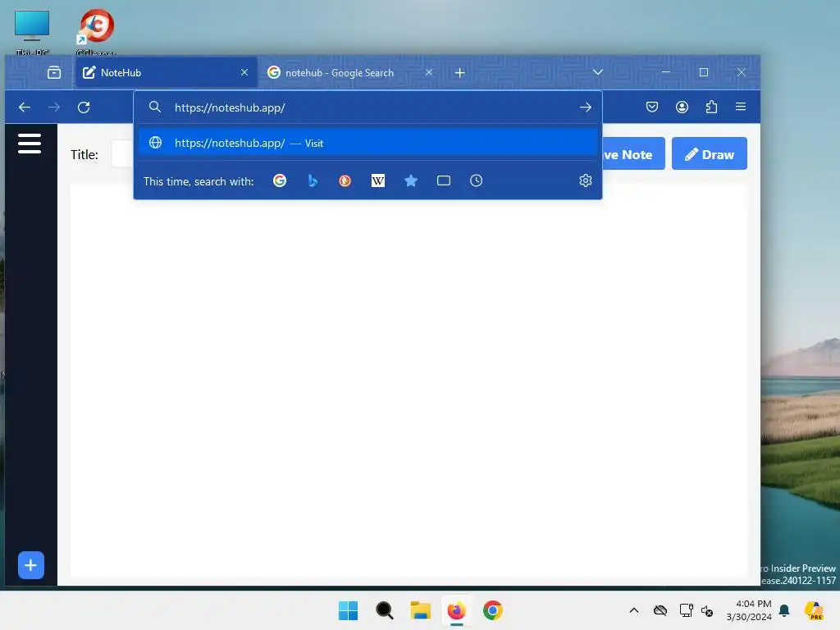The image size is (840, 630).
Task: Click the Go arrow in address bar
Action: (x=586, y=107)
